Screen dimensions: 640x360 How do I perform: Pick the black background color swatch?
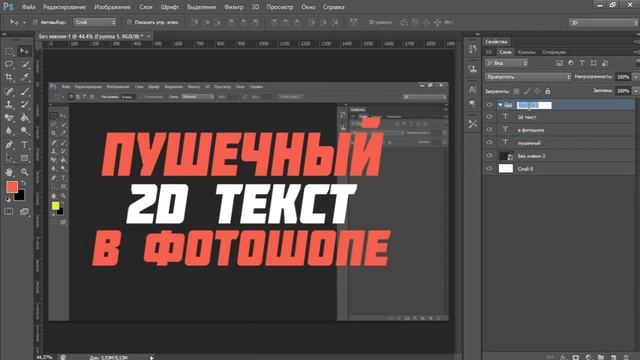click(20, 196)
